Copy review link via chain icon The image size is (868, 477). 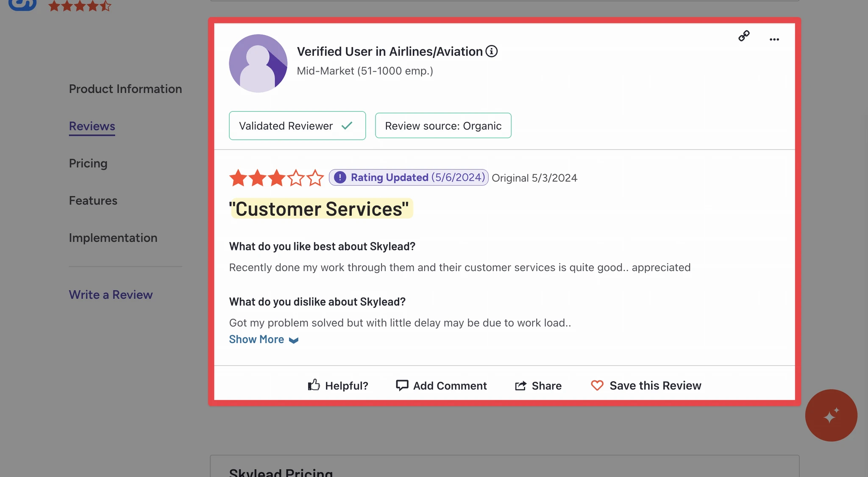point(744,36)
